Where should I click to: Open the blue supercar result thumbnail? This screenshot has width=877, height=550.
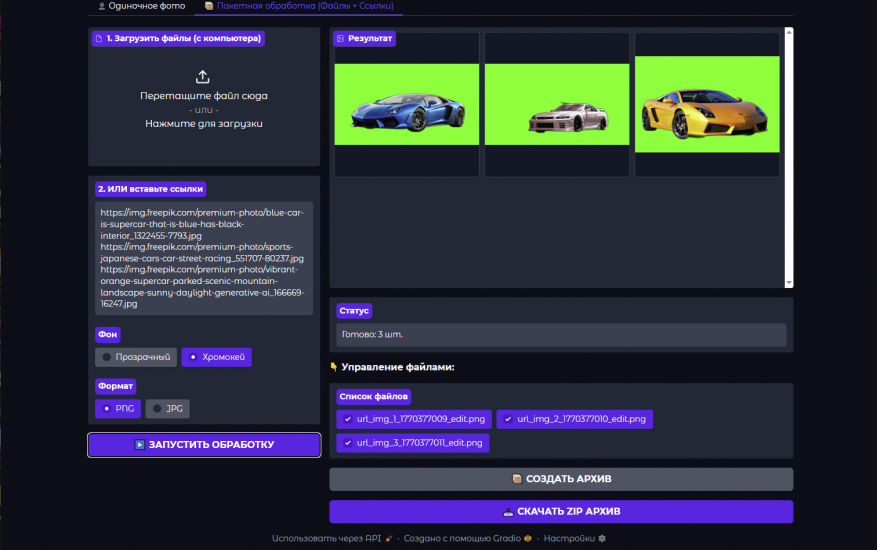[x=406, y=104]
